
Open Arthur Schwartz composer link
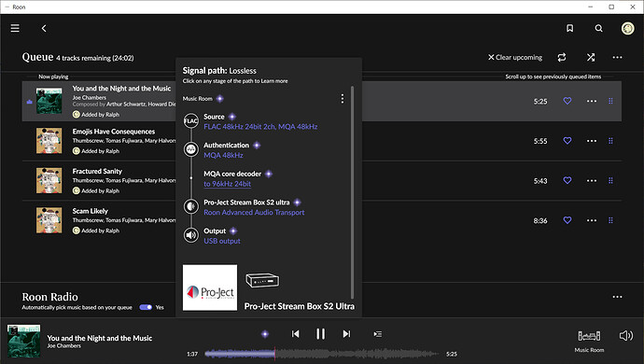click(x=125, y=104)
